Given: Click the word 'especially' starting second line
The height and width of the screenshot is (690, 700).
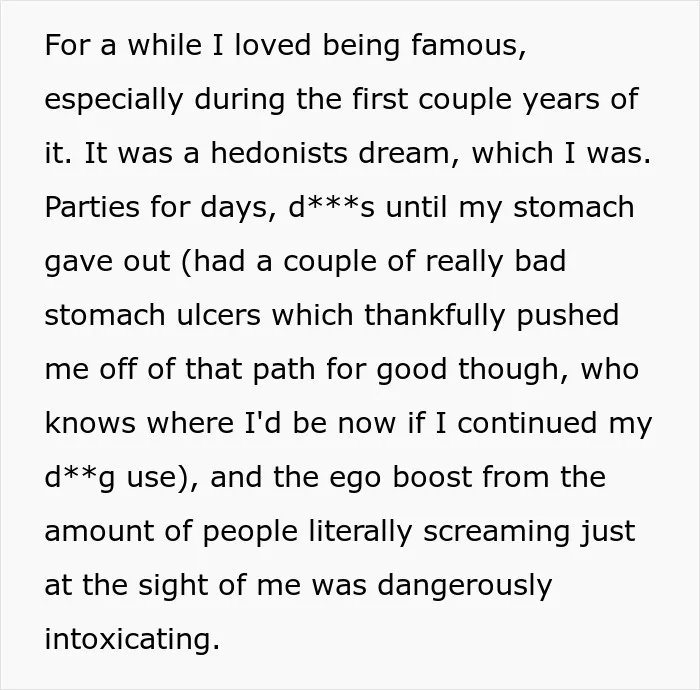Looking at the screenshot, I should (114, 100).
